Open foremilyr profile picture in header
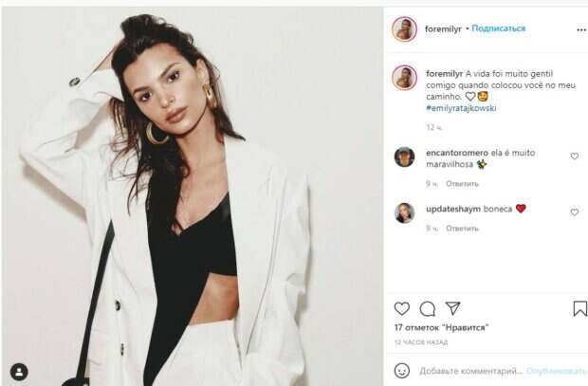 [404, 28]
